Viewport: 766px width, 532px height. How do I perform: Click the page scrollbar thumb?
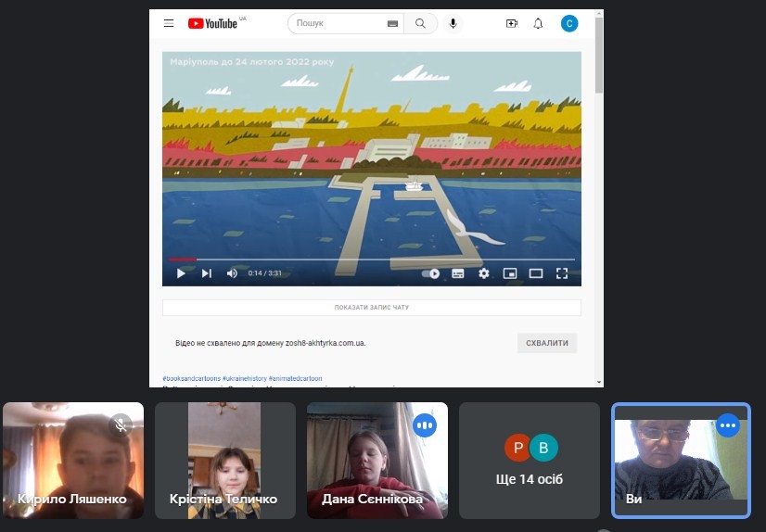(599, 55)
